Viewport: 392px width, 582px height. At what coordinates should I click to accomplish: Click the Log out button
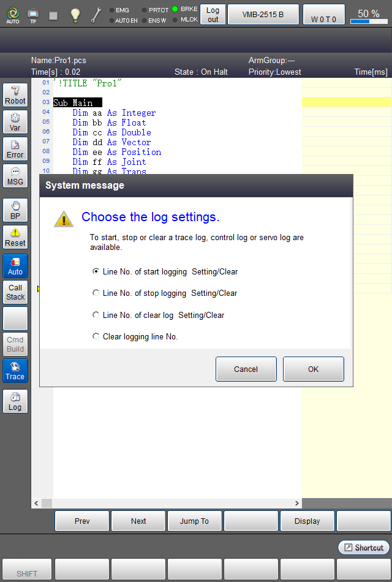[x=213, y=15]
